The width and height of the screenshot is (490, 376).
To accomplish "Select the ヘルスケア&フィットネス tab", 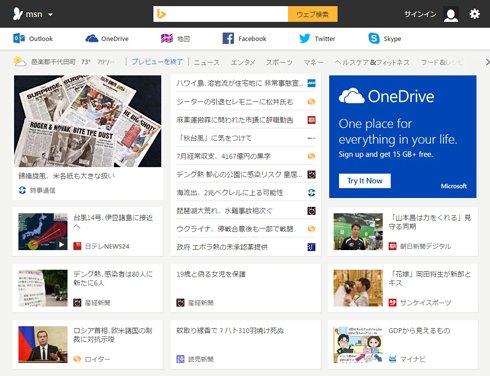I will [372, 62].
